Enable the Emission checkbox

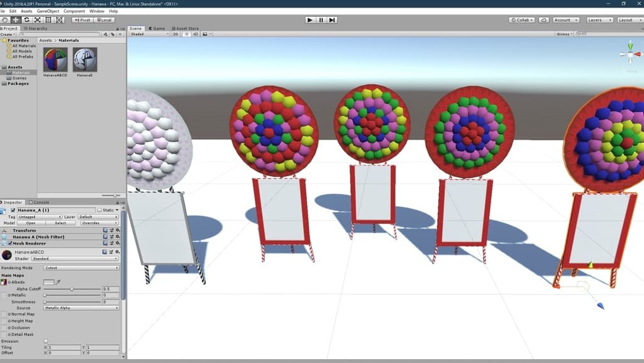point(45,341)
